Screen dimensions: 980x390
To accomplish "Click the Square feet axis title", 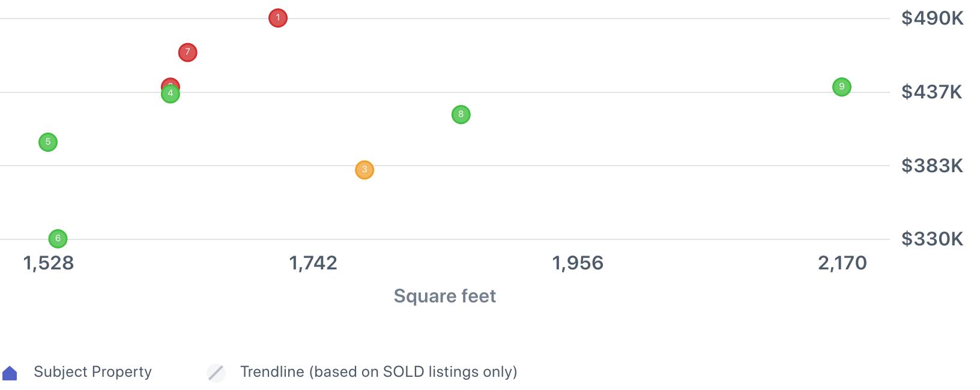I will [x=444, y=296].
